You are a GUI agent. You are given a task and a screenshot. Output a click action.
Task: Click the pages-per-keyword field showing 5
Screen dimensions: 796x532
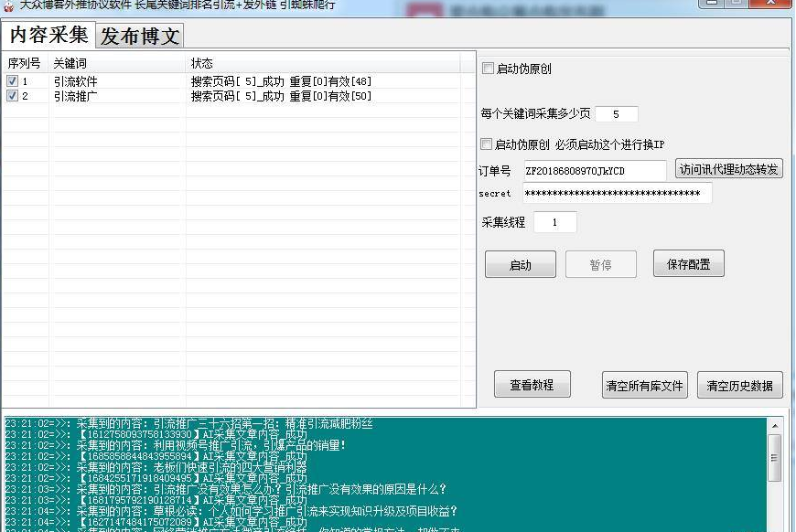(x=616, y=113)
